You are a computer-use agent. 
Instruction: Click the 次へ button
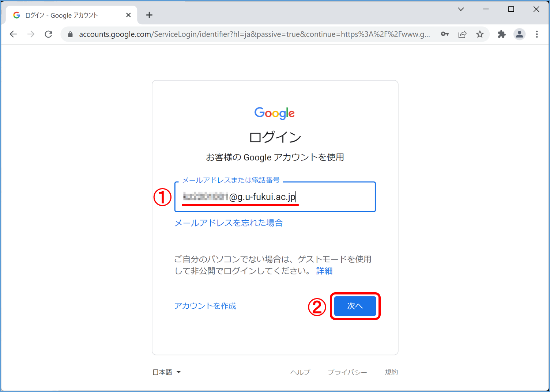pos(355,306)
